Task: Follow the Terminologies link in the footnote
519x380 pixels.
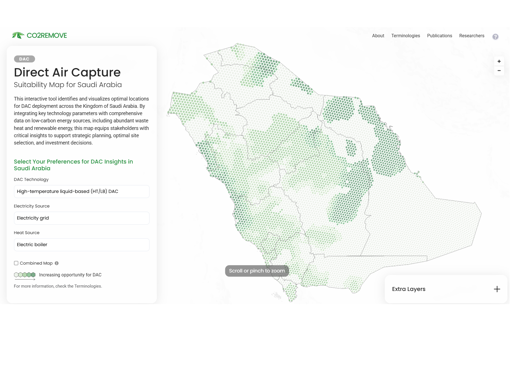Action: [88, 286]
